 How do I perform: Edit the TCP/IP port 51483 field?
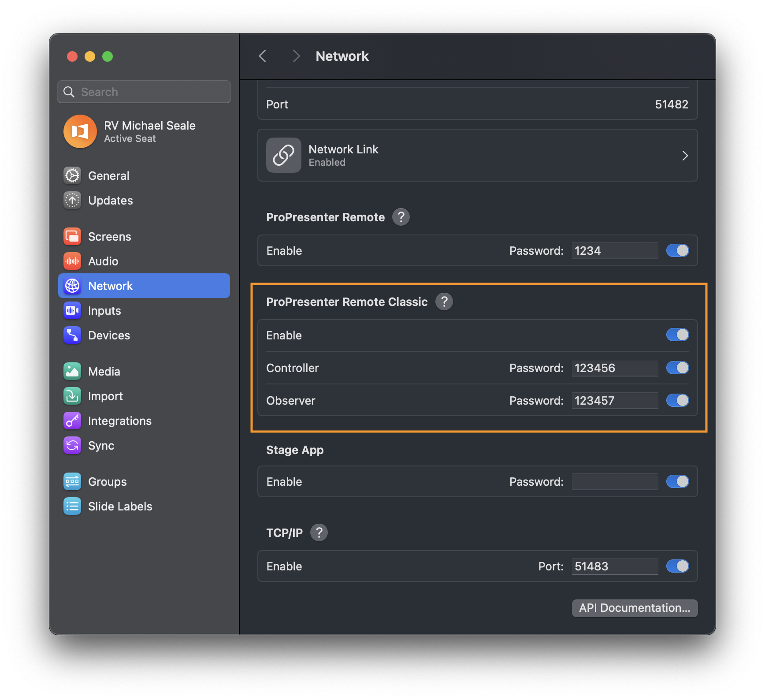point(615,566)
